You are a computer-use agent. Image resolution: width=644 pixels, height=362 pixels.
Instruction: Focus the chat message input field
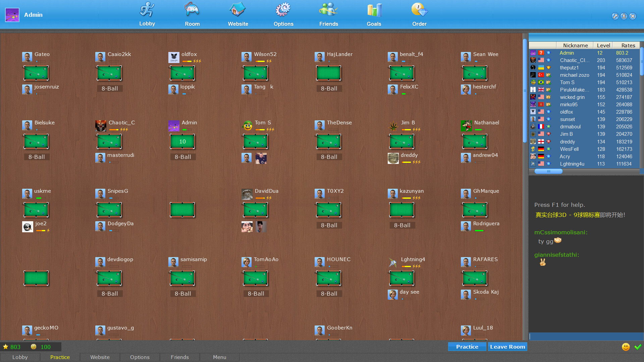click(x=586, y=336)
